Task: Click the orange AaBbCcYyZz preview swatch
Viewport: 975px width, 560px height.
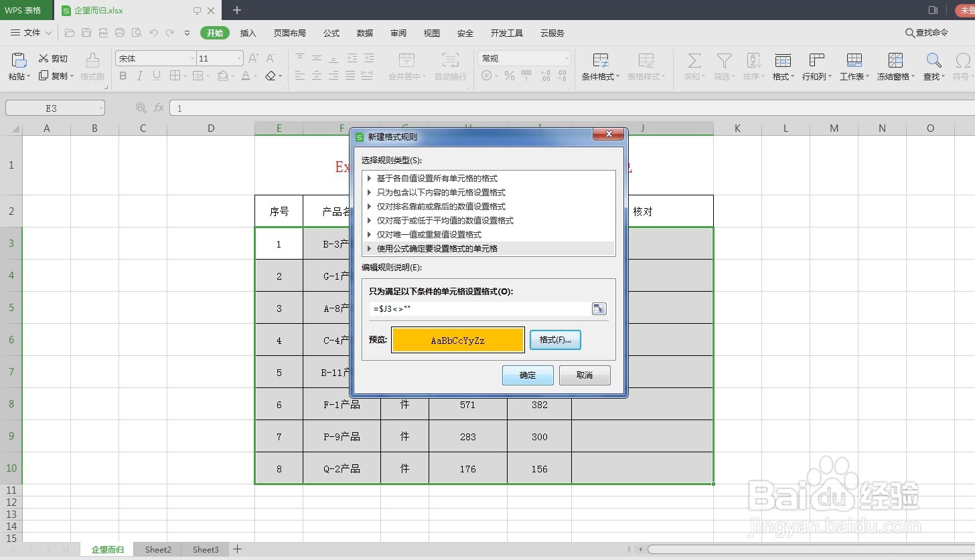Action: click(457, 340)
